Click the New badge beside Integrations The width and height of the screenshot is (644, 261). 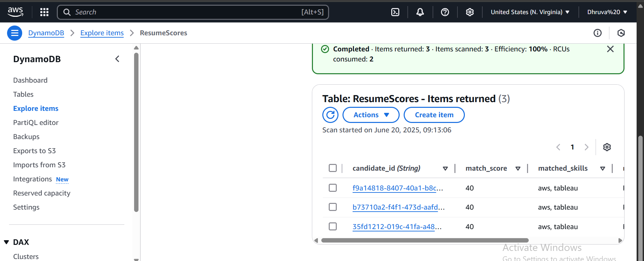(x=62, y=179)
